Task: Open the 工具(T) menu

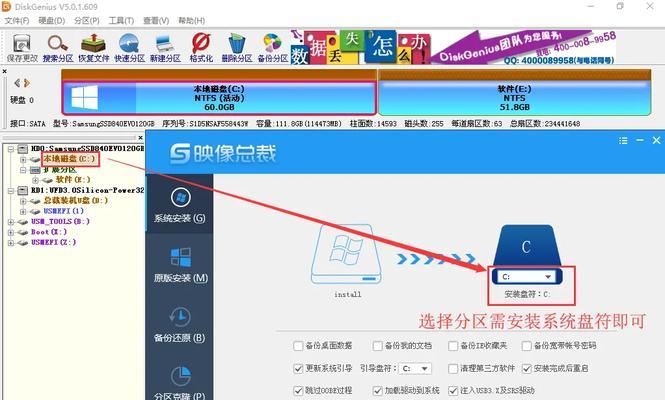Action: [121, 20]
